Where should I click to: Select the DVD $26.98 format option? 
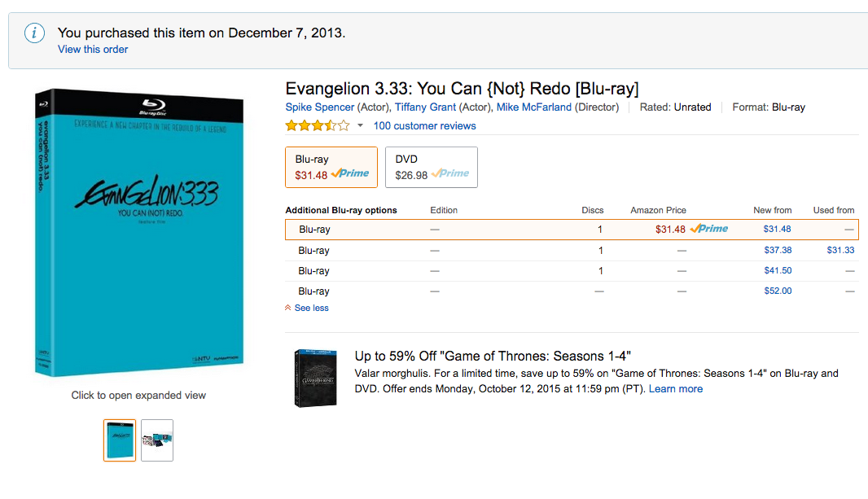coord(432,167)
